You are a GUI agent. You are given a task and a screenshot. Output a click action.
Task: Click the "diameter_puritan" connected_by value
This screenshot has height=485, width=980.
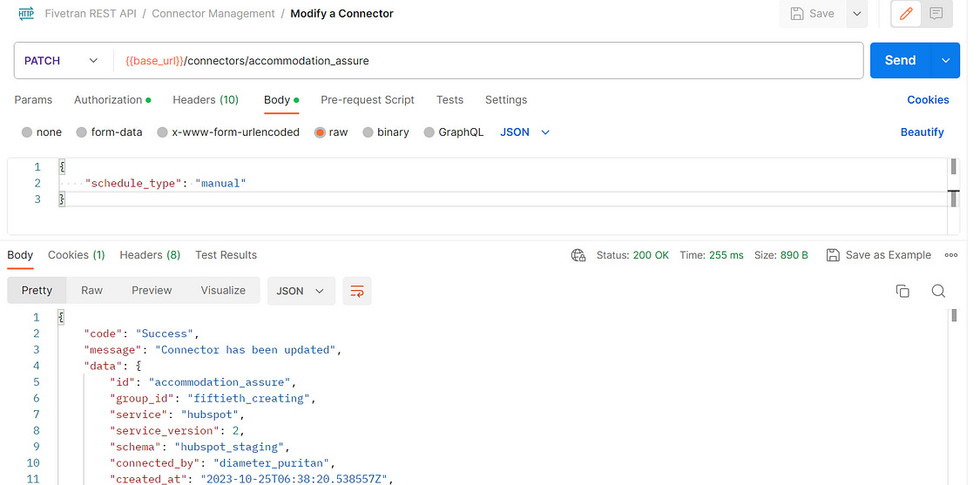pyautogui.click(x=272, y=463)
